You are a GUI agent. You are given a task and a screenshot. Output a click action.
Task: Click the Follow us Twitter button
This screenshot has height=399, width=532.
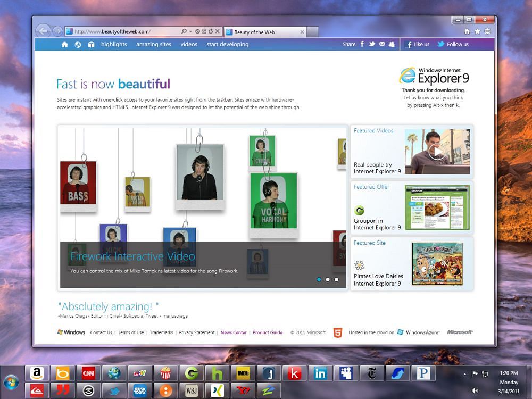coord(453,44)
